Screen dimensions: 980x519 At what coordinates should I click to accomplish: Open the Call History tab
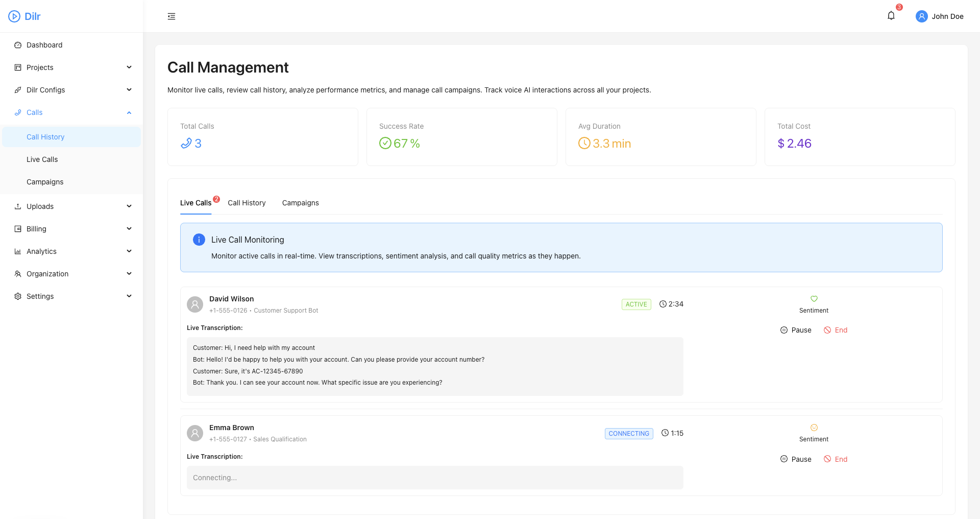click(x=247, y=203)
